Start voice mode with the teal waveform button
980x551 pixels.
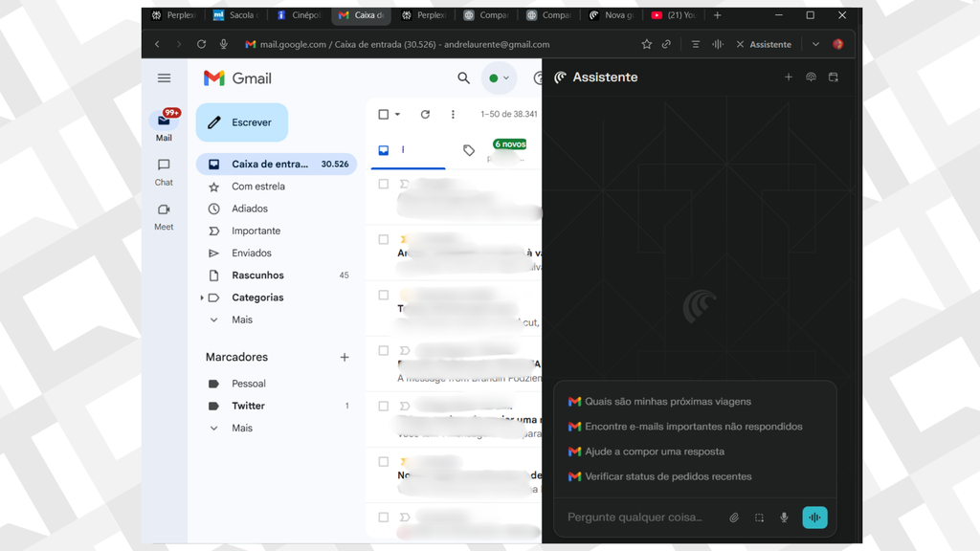click(814, 518)
